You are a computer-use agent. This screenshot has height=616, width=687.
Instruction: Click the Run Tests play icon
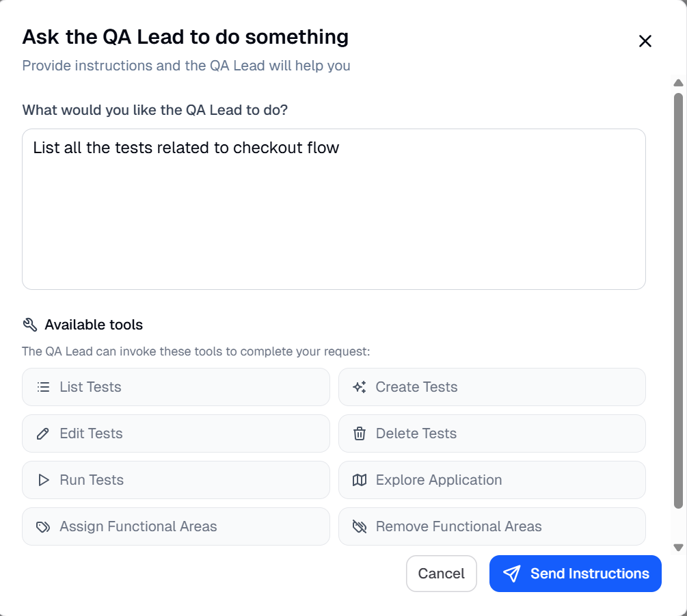[x=42, y=480]
